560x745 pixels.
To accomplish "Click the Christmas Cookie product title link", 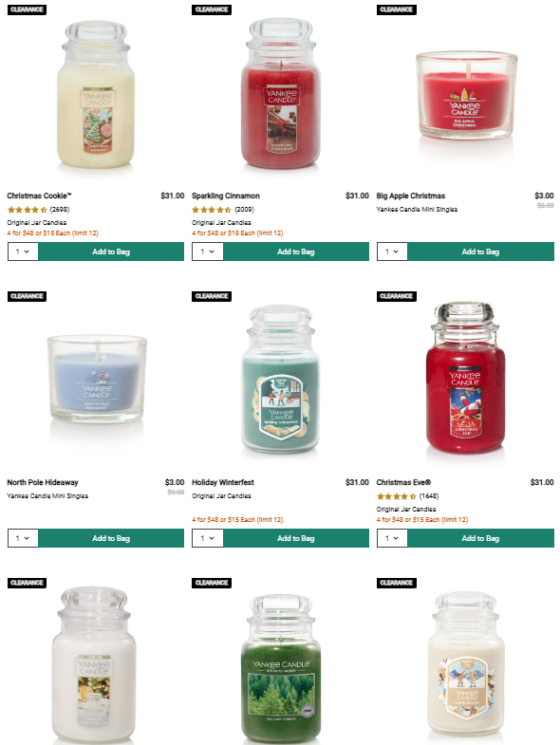I will pos(39,196).
